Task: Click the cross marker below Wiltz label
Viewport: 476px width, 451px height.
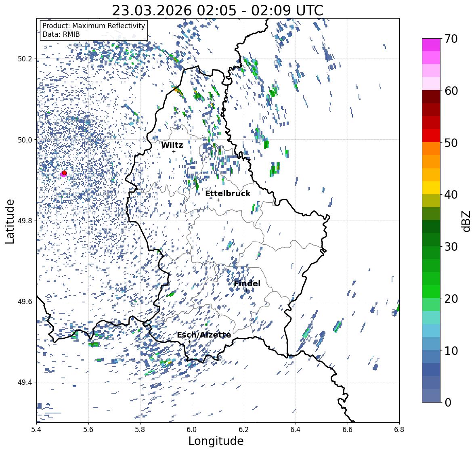Action: coord(174,151)
